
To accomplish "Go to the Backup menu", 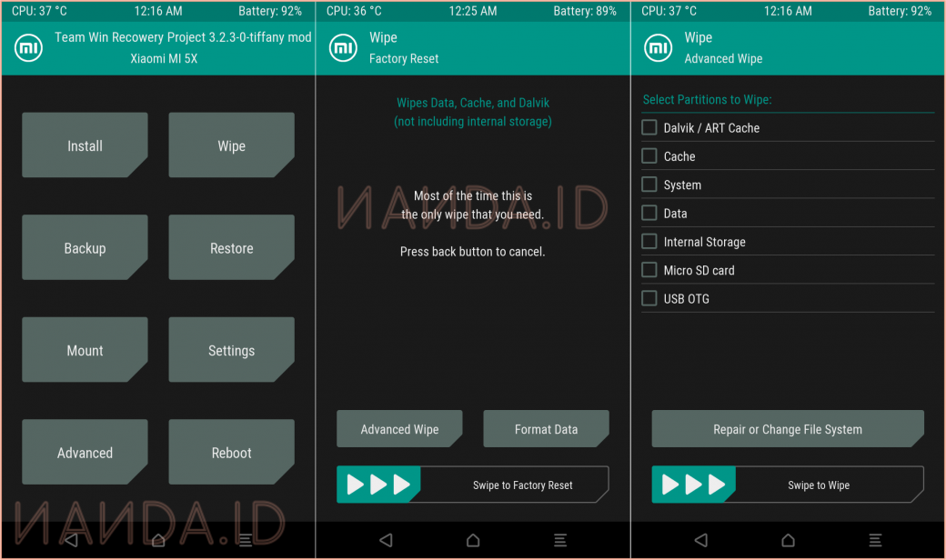I will (x=85, y=248).
